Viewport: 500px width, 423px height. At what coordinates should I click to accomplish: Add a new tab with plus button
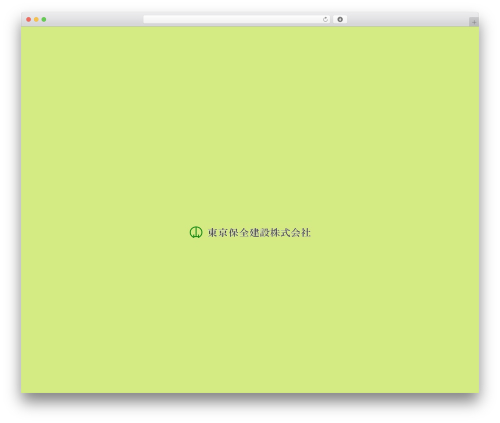(474, 22)
